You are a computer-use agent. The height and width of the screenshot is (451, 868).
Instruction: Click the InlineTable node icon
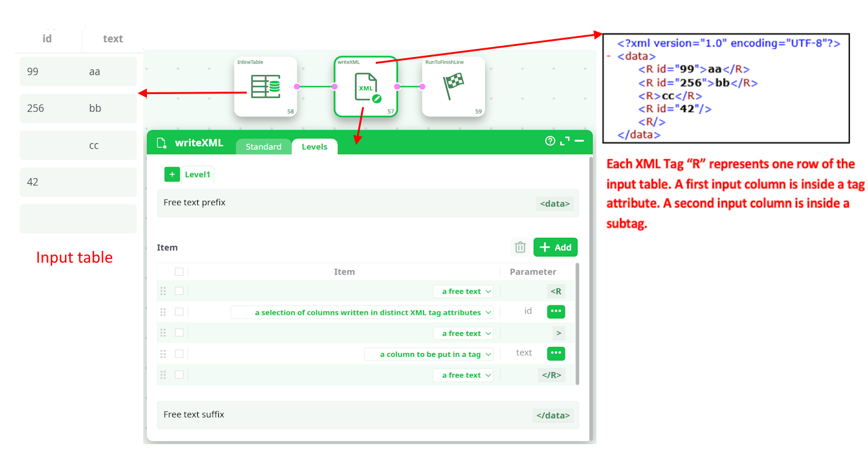265,87
